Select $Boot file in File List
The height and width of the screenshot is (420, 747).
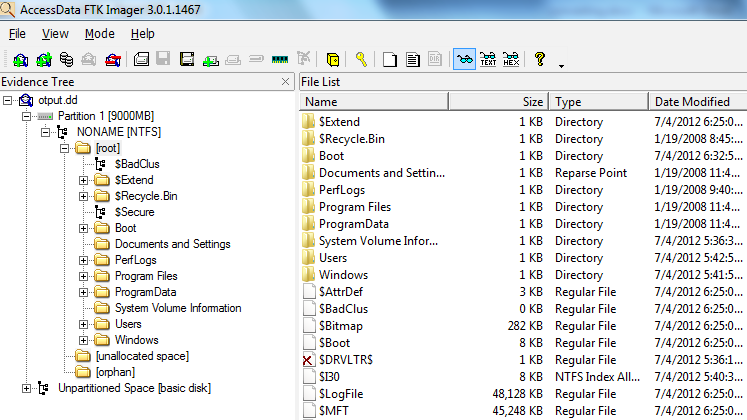pyautogui.click(x=334, y=343)
